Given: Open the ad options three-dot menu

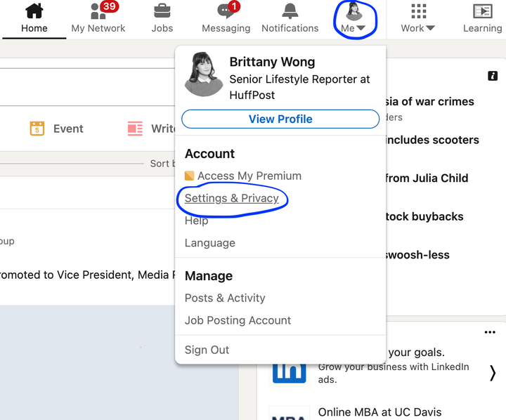Looking at the screenshot, I should point(490,332).
